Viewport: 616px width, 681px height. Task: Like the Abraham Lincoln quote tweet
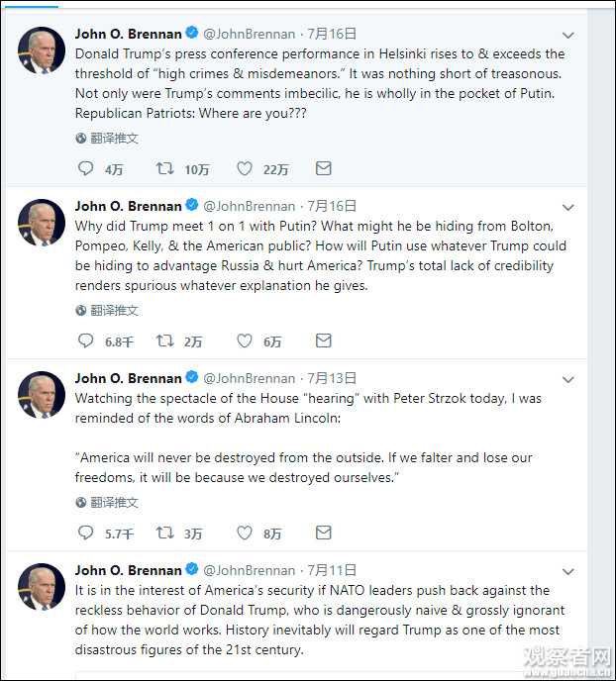(x=245, y=534)
